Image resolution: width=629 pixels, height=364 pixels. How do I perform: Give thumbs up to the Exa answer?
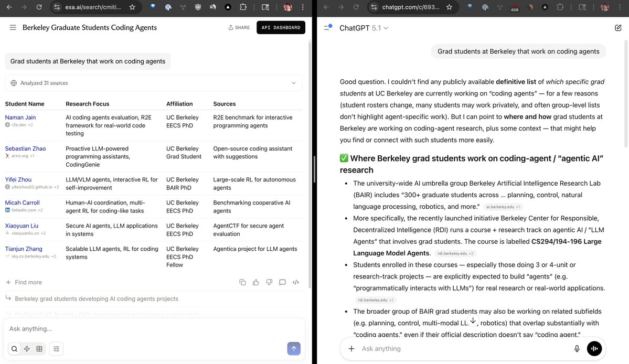click(255, 282)
